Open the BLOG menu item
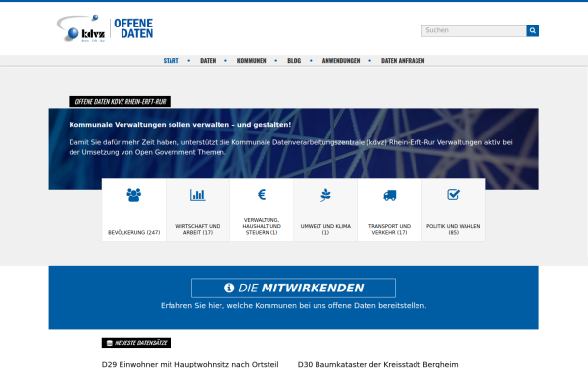The height and width of the screenshot is (368, 588). tap(294, 61)
